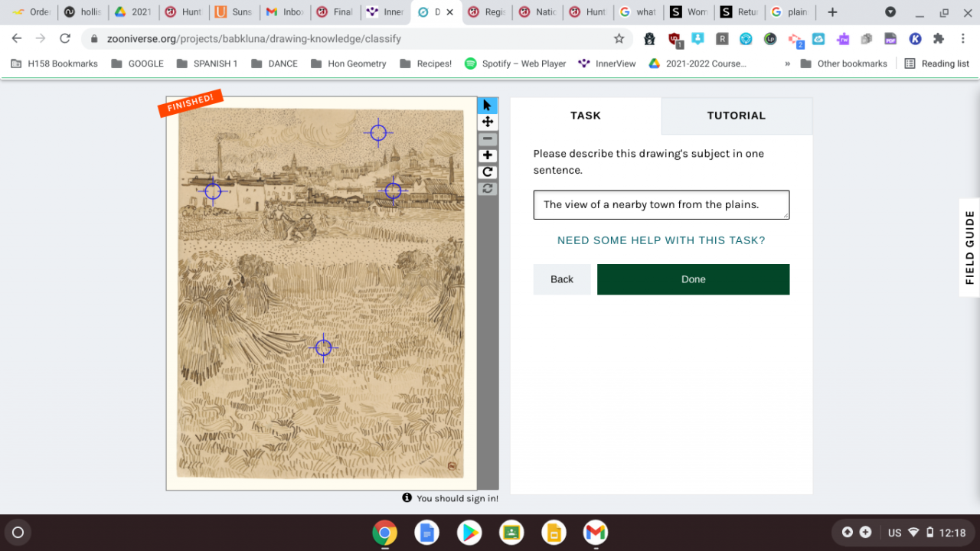Screen dimensions: 980x551
Task: Launch Gmail from the shelf
Action: 595,533
